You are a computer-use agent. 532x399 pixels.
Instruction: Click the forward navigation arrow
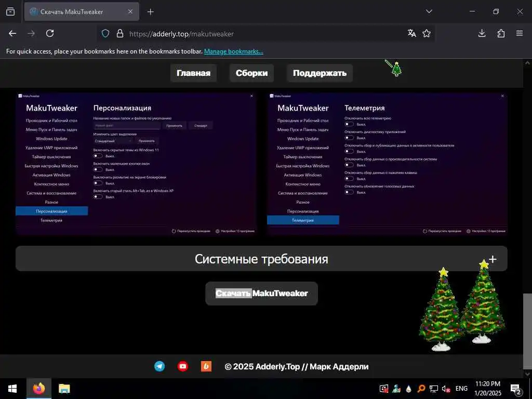(31, 33)
